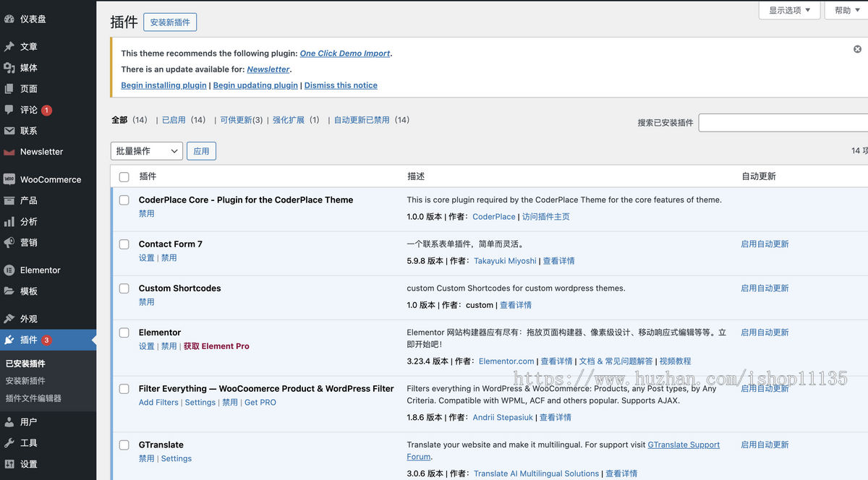Filter by 强化扩展 plugins
The image size is (868, 480).
pos(289,120)
